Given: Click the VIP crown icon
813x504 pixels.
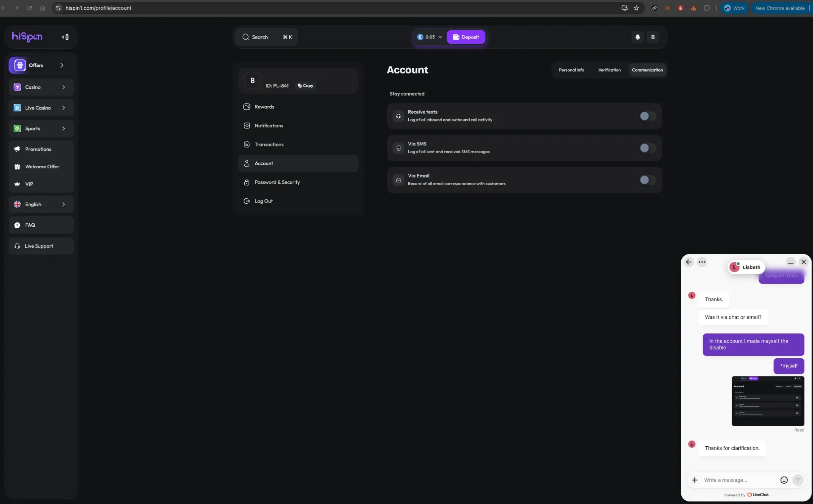Looking at the screenshot, I should point(17,184).
